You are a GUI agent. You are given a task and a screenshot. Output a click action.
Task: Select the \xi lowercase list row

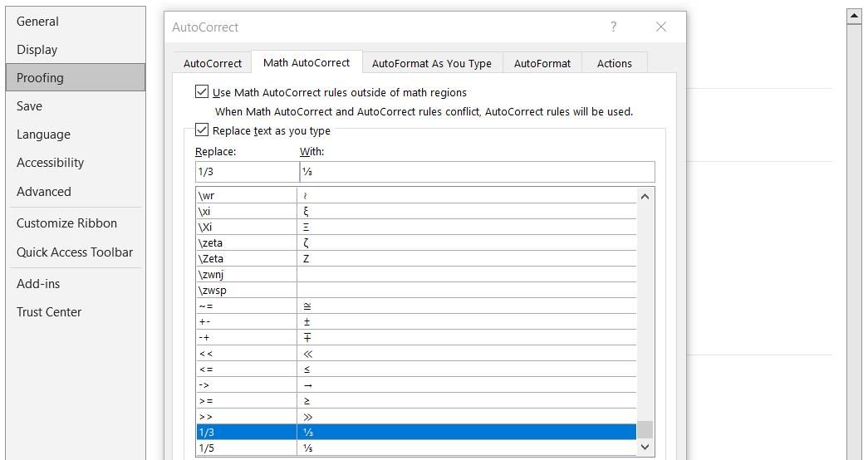click(x=416, y=212)
